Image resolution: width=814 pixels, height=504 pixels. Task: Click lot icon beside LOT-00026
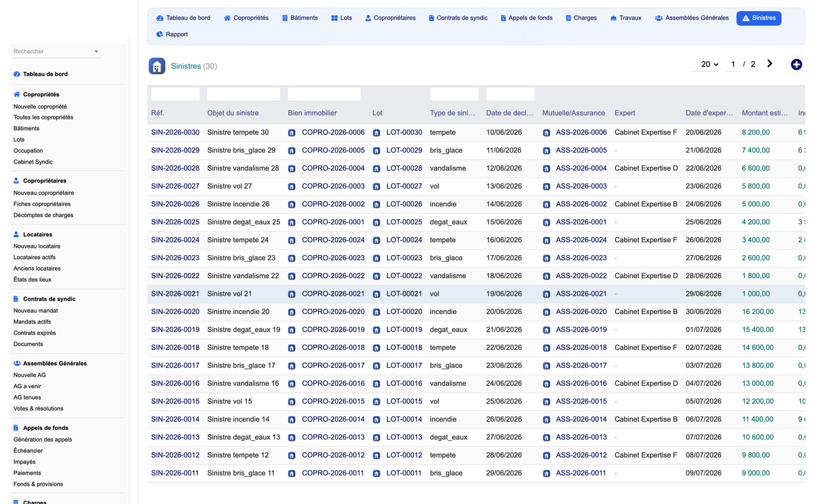point(376,204)
